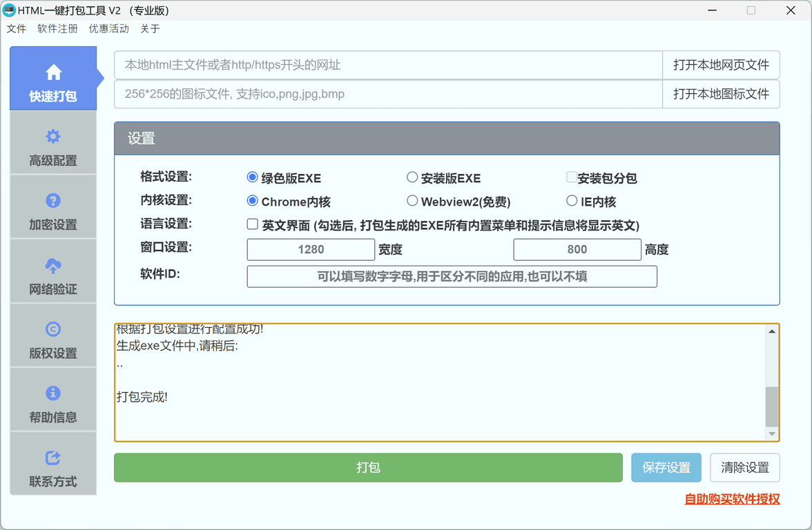Open 高级配置 gear icon panel
The height and width of the screenshot is (530, 812).
click(53, 143)
